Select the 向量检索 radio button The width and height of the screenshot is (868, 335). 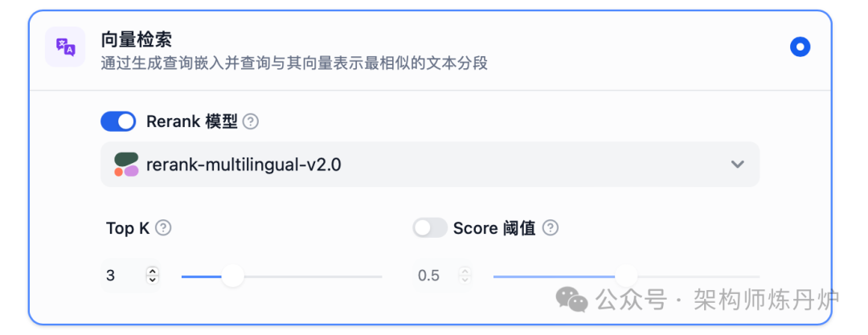[800, 47]
